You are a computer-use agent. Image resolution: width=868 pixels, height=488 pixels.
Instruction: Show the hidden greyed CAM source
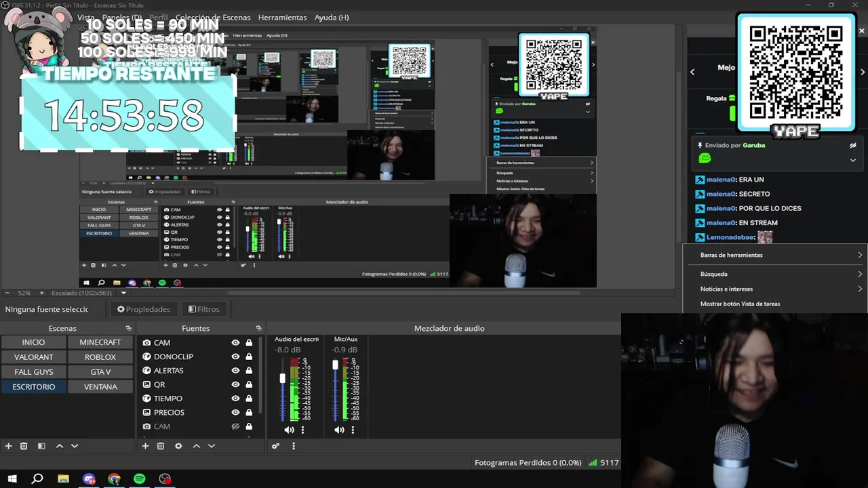coord(235,426)
